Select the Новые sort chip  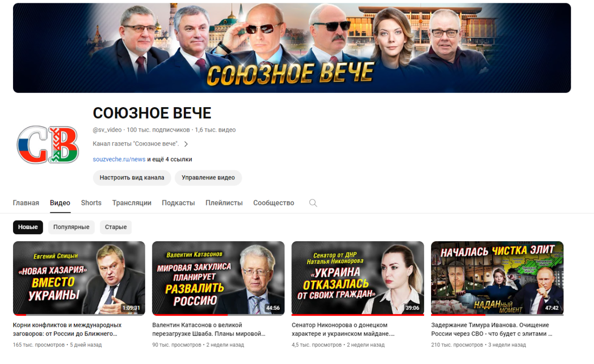tap(28, 227)
